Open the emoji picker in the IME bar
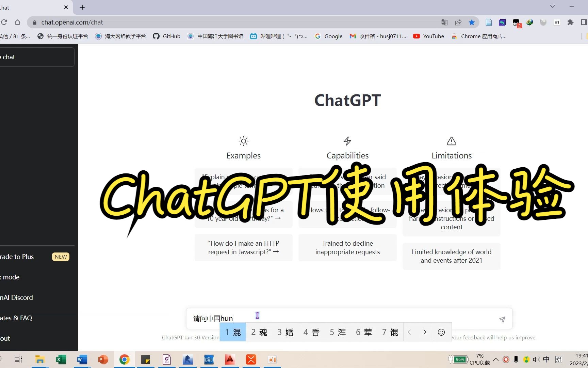This screenshot has width=588, height=368. (x=441, y=332)
